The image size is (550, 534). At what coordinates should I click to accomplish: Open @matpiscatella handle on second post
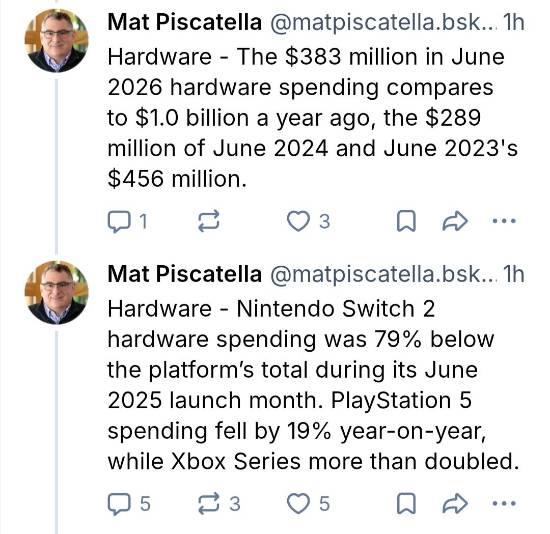384,274
